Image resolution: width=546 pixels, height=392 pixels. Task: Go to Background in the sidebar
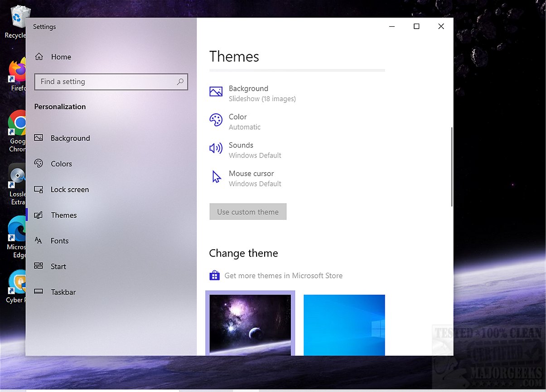(x=70, y=138)
